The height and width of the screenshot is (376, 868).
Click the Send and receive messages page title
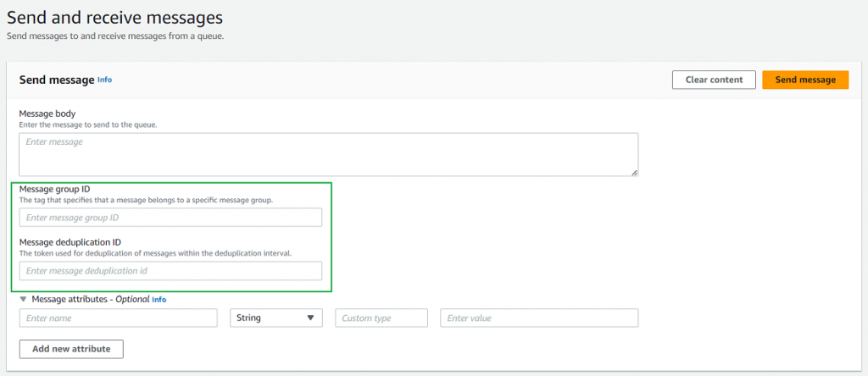[114, 16]
